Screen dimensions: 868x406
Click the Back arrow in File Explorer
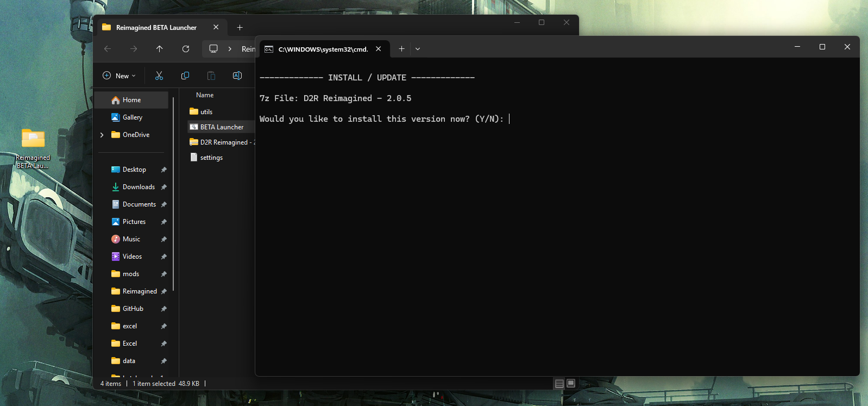tap(108, 49)
